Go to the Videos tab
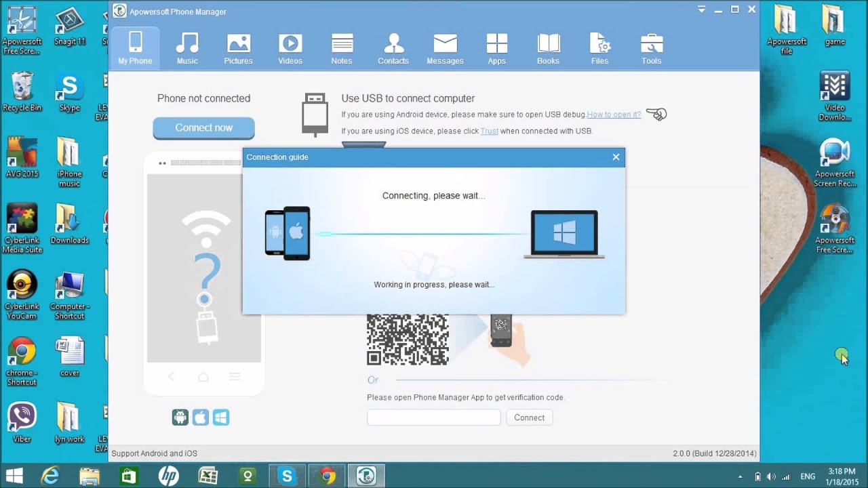868x488 pixels. (x=290, y=47)
